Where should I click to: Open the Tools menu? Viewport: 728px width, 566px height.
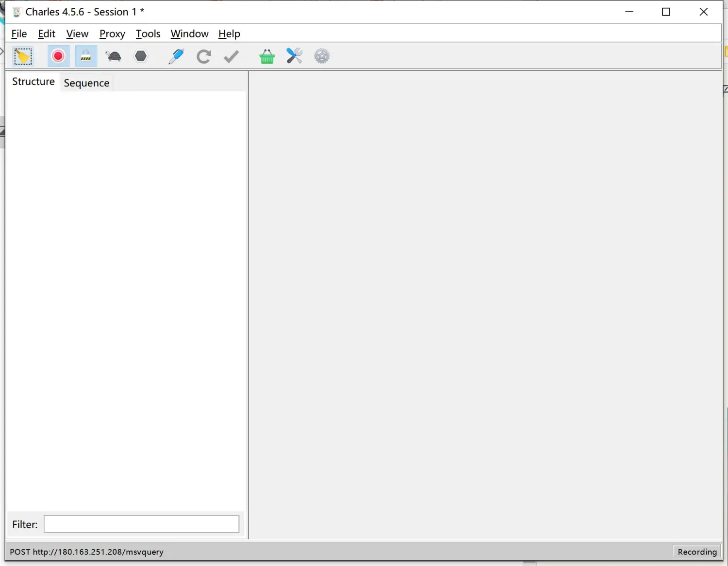point(148,33)
